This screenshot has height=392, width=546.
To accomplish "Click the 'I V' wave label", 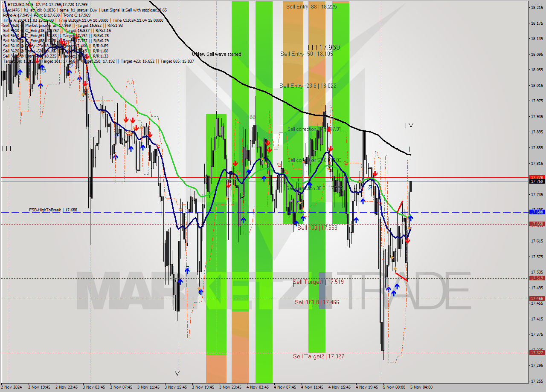I will coord(409,125).
